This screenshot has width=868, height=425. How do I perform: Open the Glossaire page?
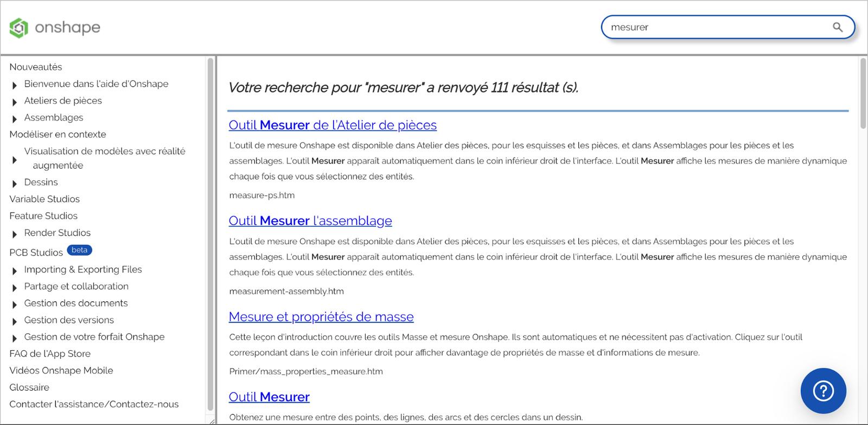coord(29,387)
